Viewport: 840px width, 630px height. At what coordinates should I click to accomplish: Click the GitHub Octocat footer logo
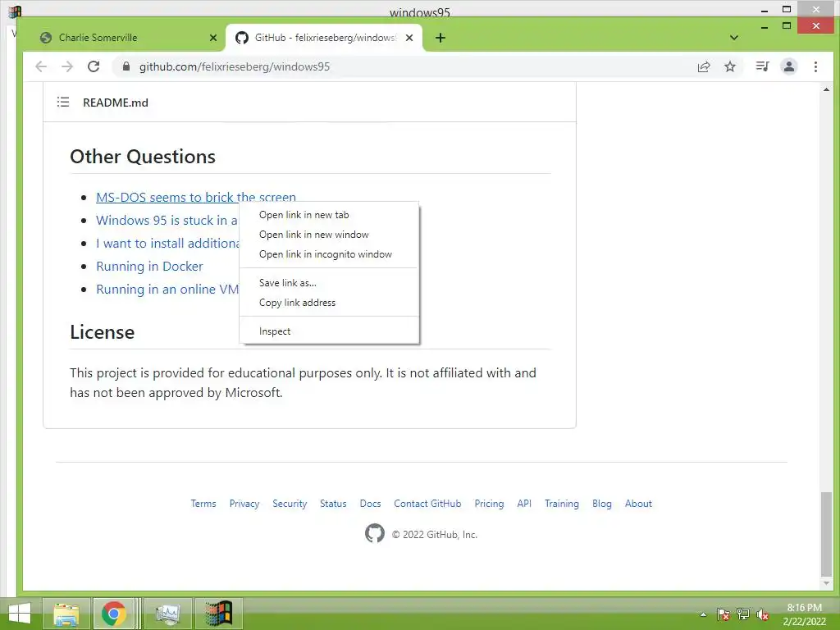(x=374, y=533)
